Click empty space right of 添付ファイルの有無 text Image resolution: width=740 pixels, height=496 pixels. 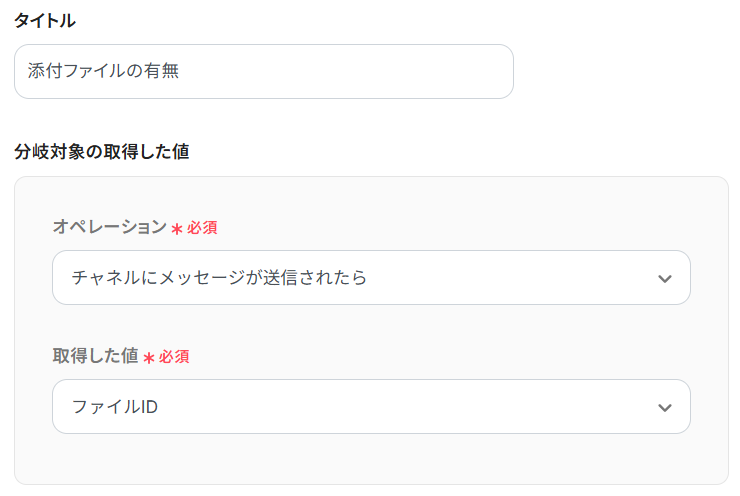pos(350,72)
